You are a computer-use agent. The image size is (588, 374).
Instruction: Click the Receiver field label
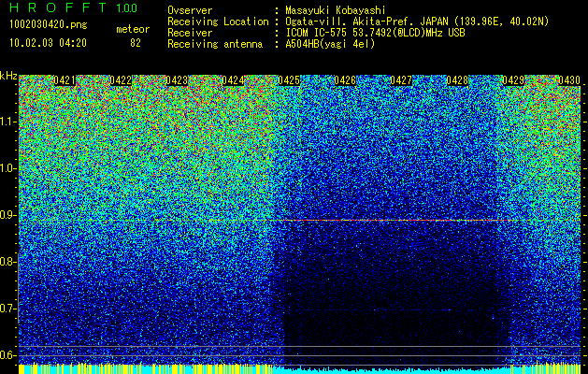(190, 33)
